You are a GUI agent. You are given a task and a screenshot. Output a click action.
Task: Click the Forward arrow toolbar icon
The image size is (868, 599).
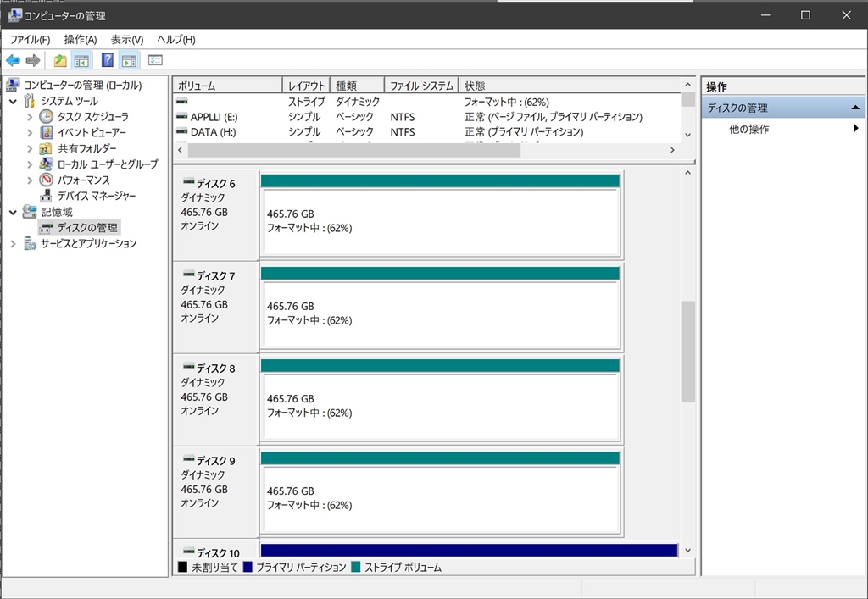pyautogui.click(x=33, y=60)
